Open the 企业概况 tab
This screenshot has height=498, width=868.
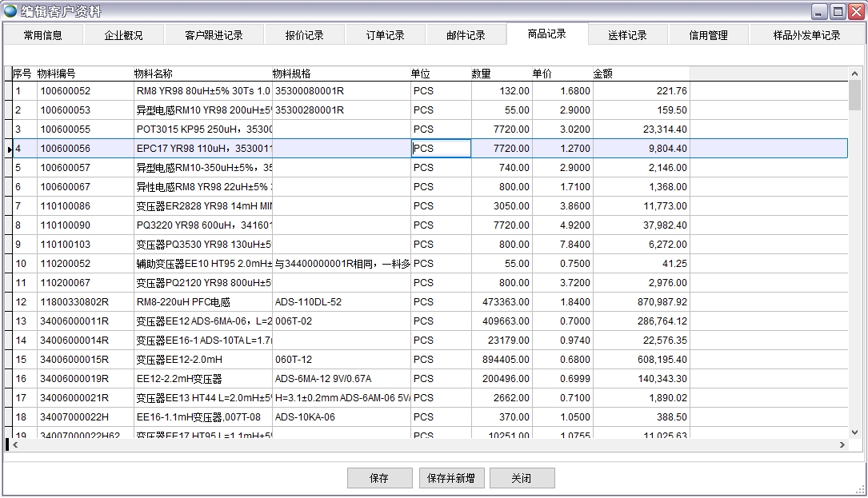tap(123, 35)
